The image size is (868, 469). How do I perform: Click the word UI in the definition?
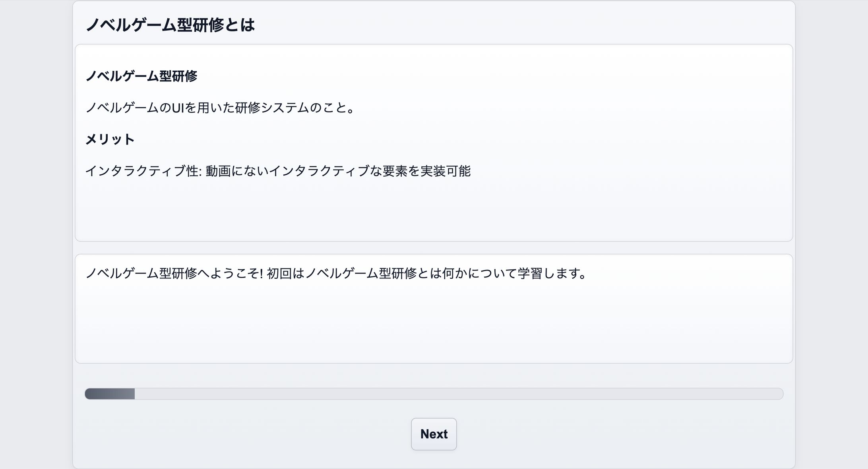(178, 108)
